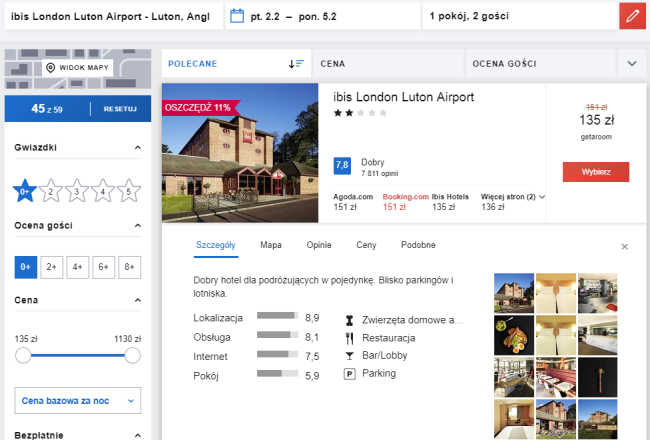Click the map pin icon in Widok mapy
Screen dimensions: 650x440
coord(51,68)
